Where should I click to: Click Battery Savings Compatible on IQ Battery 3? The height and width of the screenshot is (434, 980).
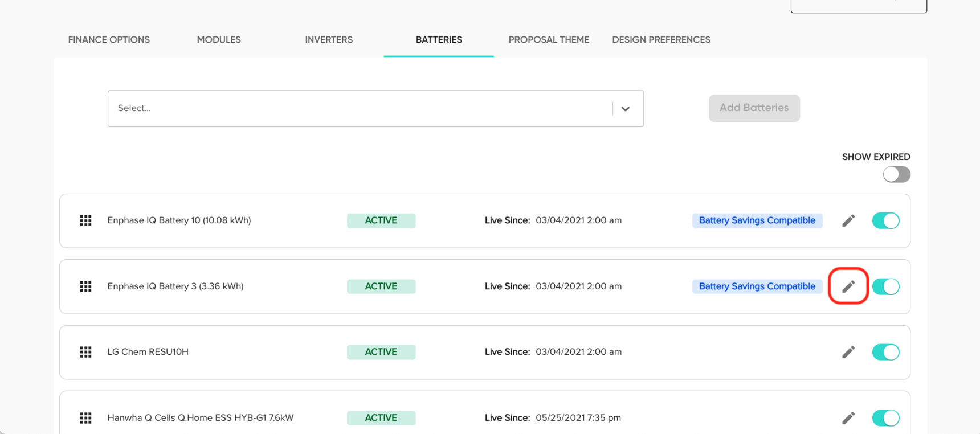click(757, 286)
